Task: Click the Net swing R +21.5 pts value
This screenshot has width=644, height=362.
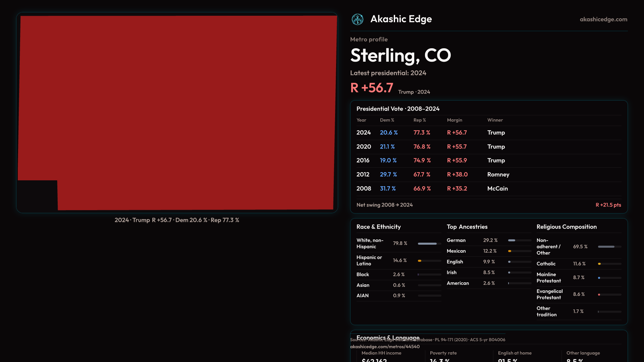Action: pos(608,205)
